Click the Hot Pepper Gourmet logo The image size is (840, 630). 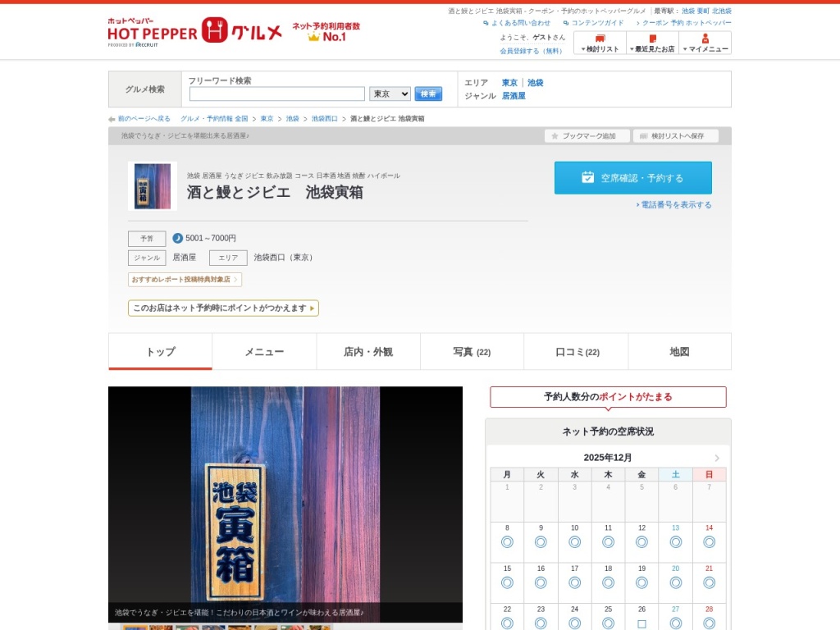point(194,32)
